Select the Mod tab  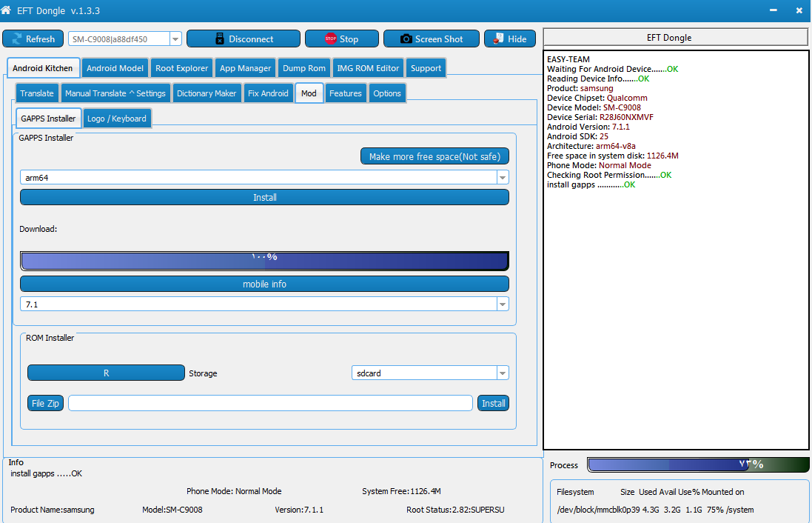[x=309, y=93]
